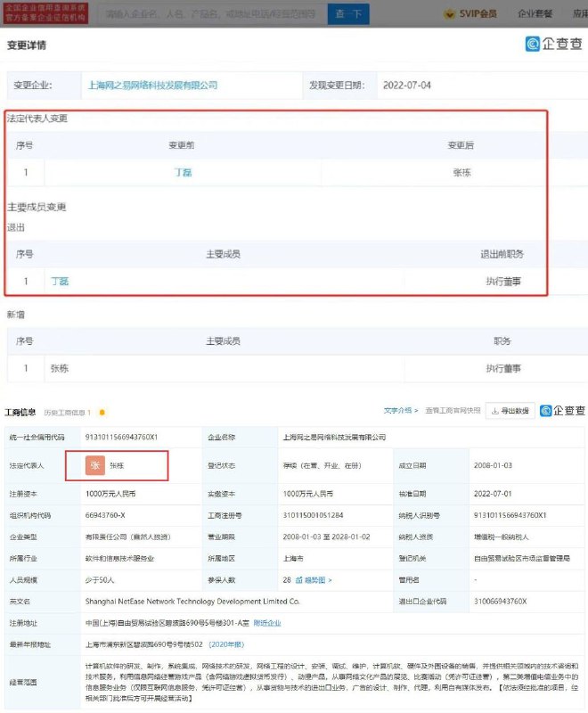Select 软件和信息技术服务业 industry value

120,559
